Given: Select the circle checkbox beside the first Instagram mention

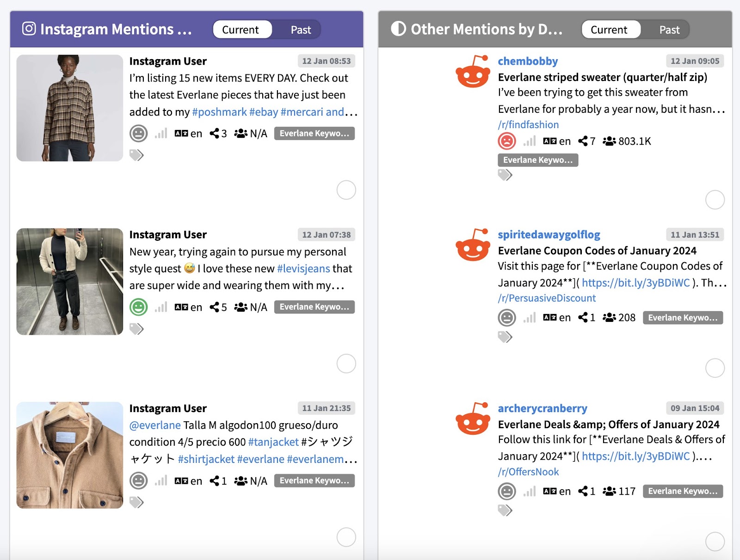Looking at the screenshot, I should (346, 190).
